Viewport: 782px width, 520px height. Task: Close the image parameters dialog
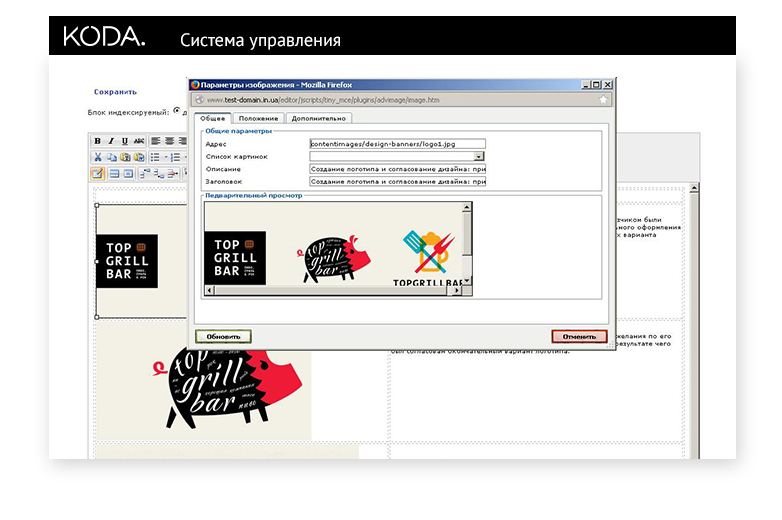607,85
